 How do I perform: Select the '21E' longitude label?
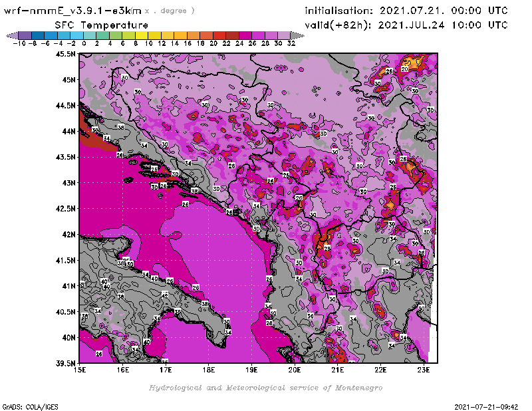[338, 370]
